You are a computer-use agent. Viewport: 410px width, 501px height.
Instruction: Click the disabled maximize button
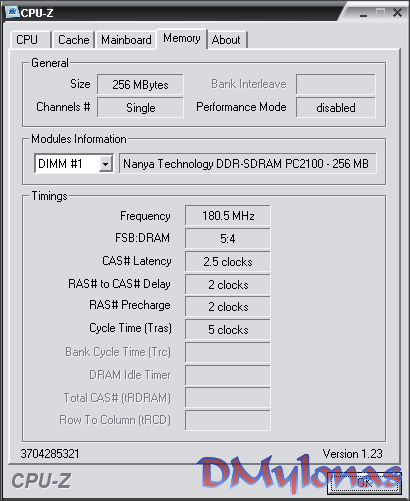coord(380,13)
